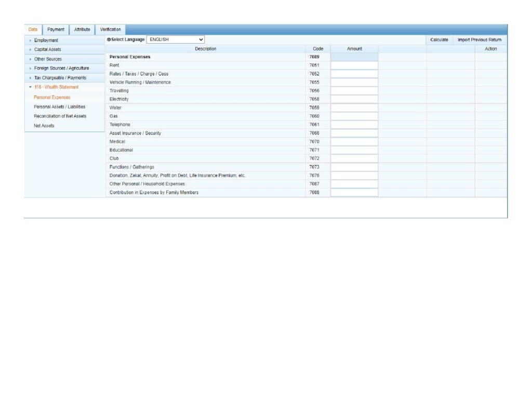Switch to the Payment tab
The height and width of the screenshot is (411, 532).
56,30
